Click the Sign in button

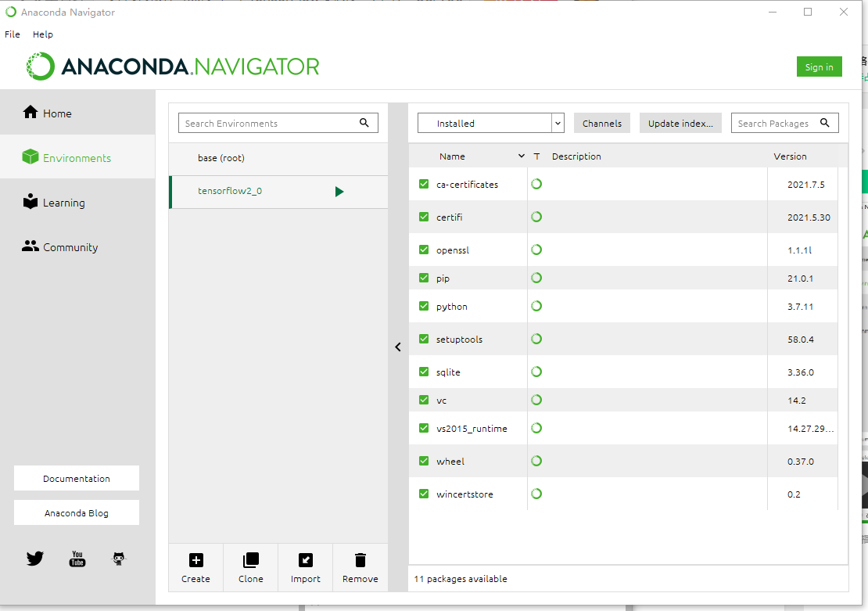(x=820, y=67)
